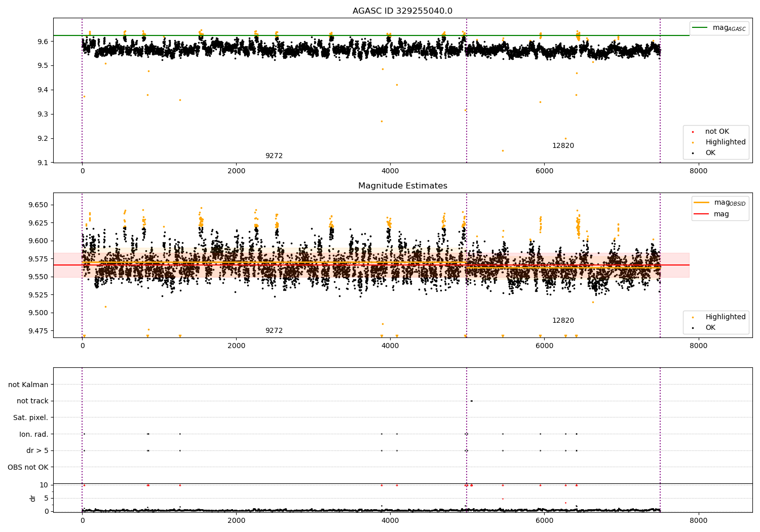Click the 'dr > 5' row label
The height and width of the screenshot is (532, 760).
37,451
